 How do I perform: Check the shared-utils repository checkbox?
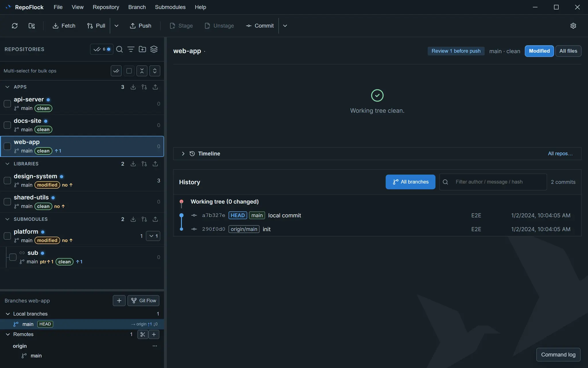click(x=7, y=202)
